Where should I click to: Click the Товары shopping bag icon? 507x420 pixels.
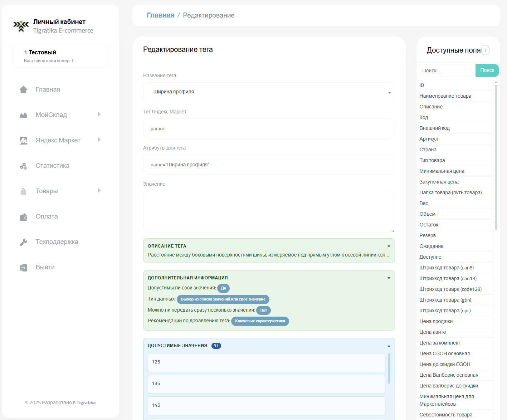click(x=23, y=191)
